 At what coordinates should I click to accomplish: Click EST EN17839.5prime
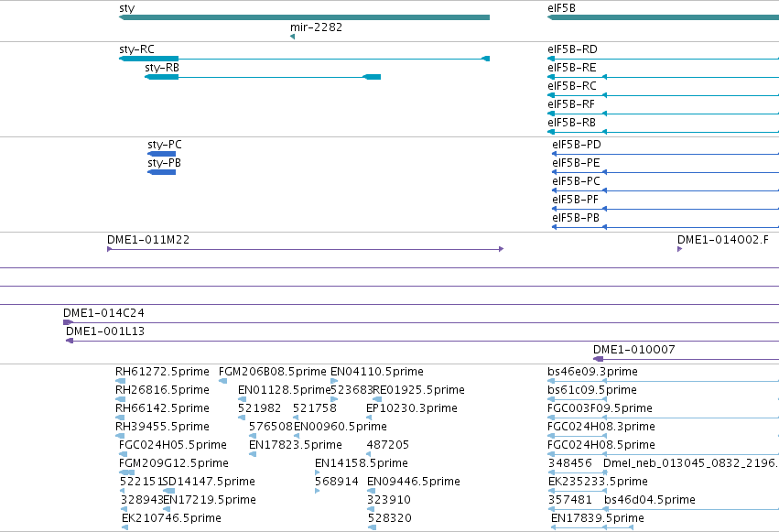[x=598, y=519]
